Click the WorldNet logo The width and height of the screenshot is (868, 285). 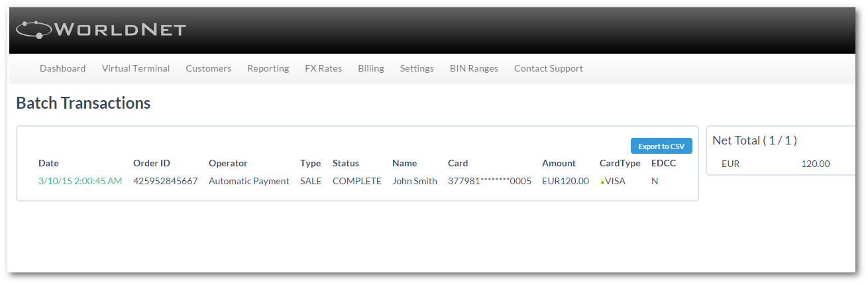[x=101, y=30]
